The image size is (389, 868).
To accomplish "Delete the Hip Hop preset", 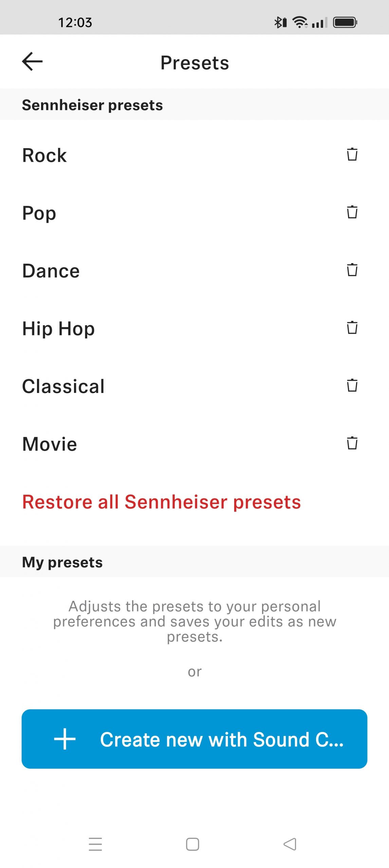I will tap(352, 328).
